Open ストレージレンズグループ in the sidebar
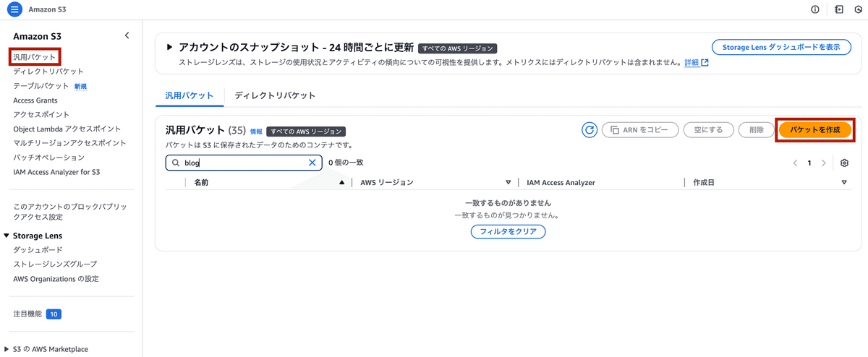Image resolution: width=868 pixels, height=357 pixels. click(55, 264)
